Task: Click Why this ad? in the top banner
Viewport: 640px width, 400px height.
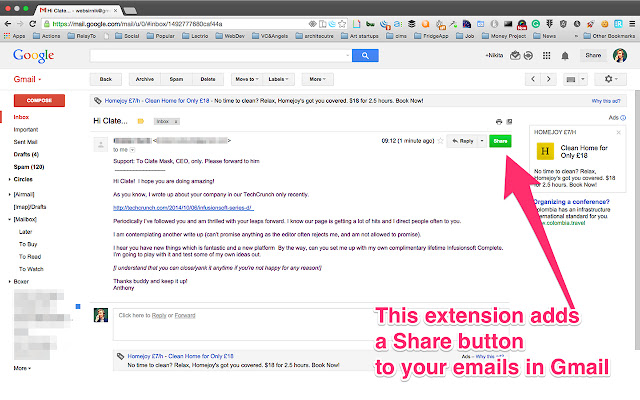Action: coord(606,101)
